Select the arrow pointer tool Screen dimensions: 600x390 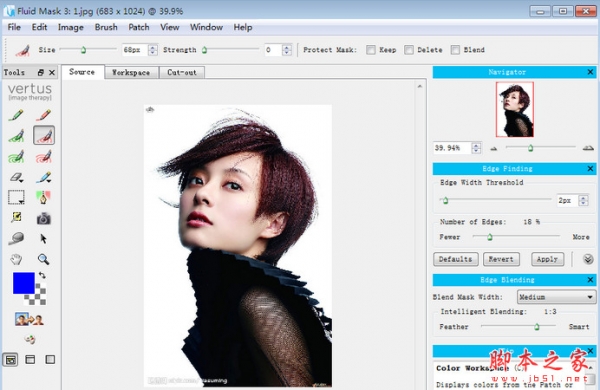(x=43, y=239)
